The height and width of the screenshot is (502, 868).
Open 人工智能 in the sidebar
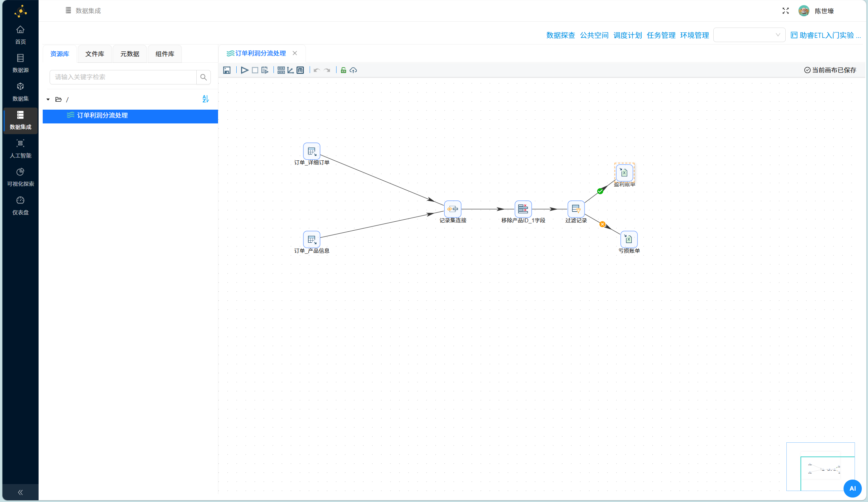pyautogui.click(x=20, y=149)
